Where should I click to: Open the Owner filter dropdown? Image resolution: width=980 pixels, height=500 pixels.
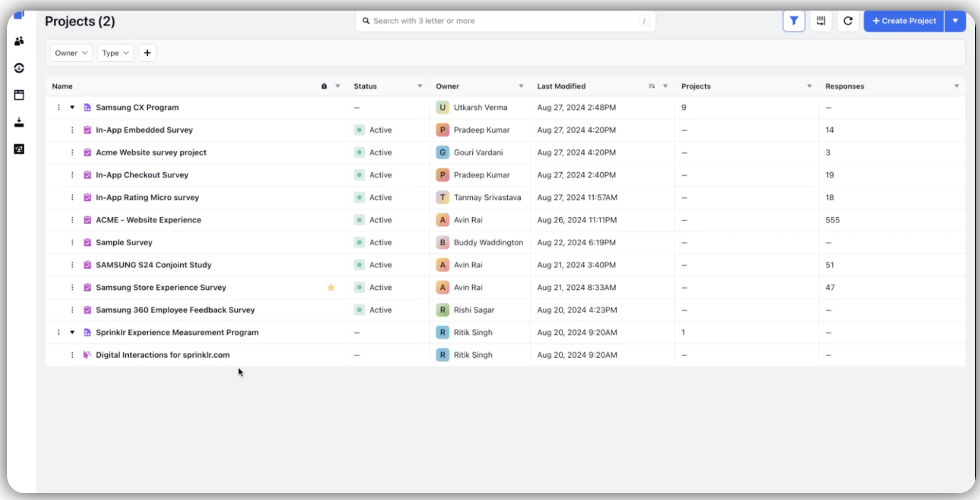click(71, 53)
